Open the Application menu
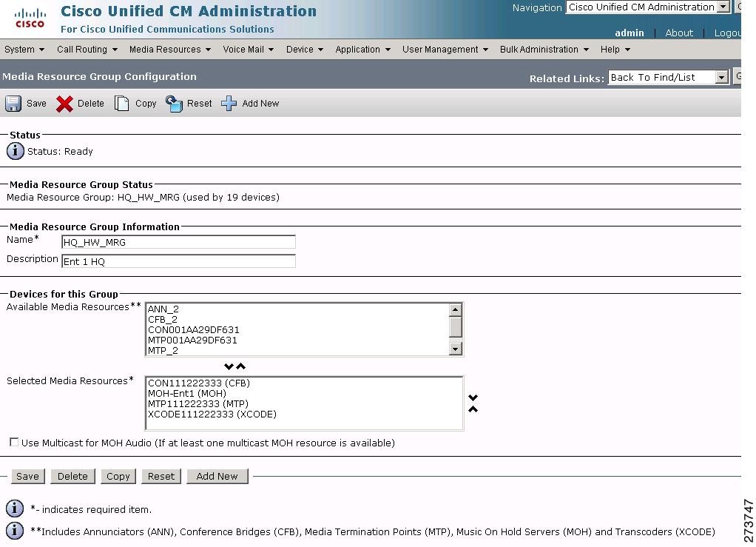This screenshot has height=547, width=756. coord(362,49)
